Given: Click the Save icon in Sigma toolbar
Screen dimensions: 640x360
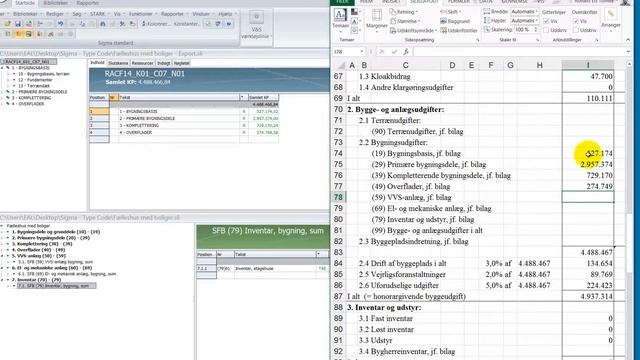Looking at the screenshot, I should tap(18, 24).
